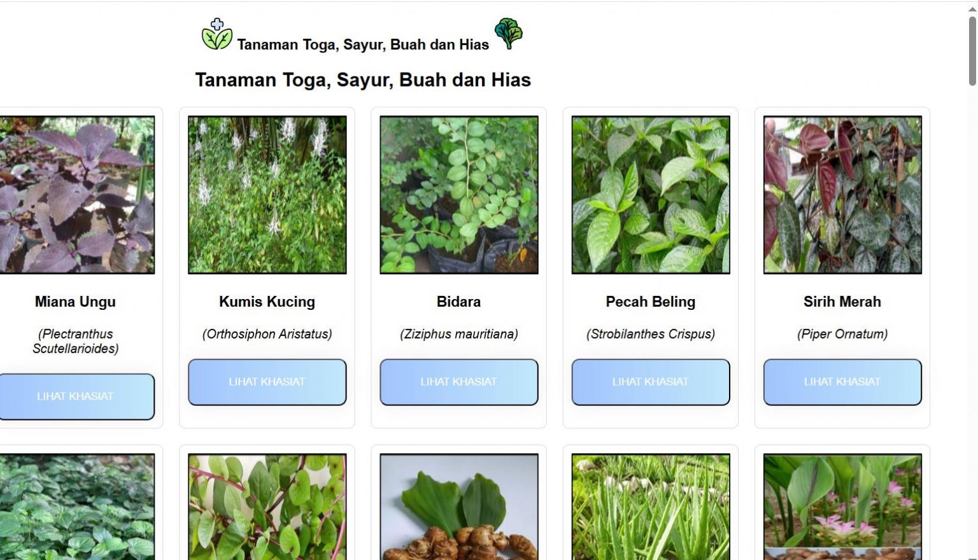Click Lihat Khasiat under Pecah Beling

point(651,382)
